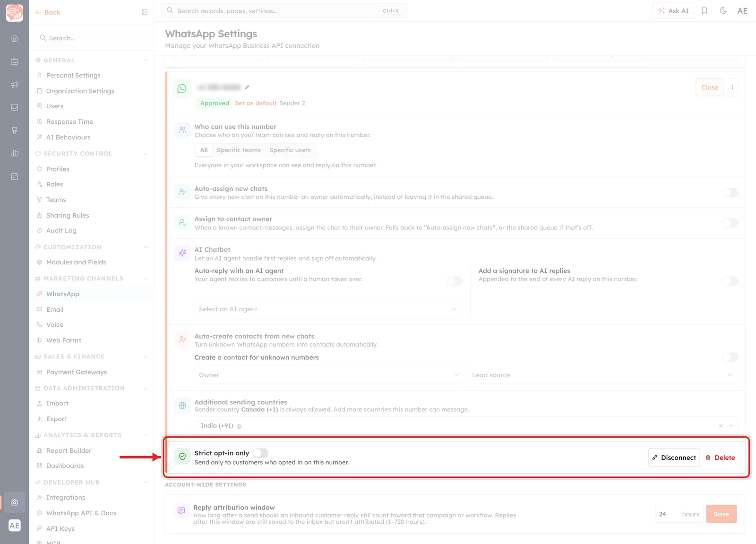The height and width of the screenshot is (544, 756).
Task: Open the AE profile menu in the top bar
Action: [x=742, y=10]
